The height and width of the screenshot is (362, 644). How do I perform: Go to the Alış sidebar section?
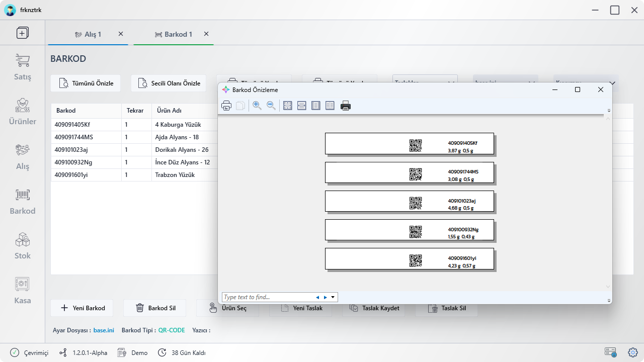point(23,156)
